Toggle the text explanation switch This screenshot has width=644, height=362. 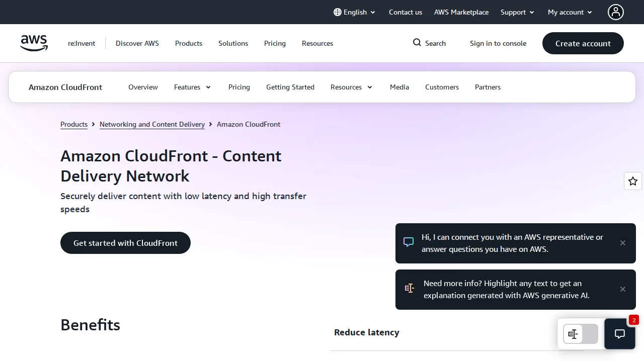click(581, 334)
